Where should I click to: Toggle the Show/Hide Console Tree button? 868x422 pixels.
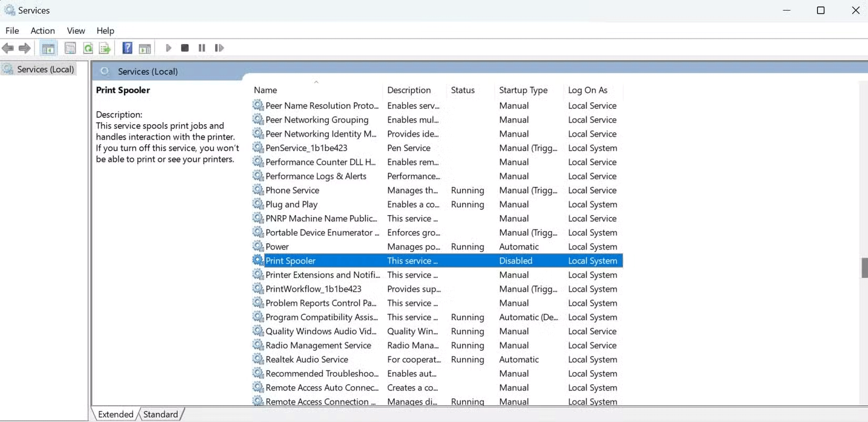(48, 48)
